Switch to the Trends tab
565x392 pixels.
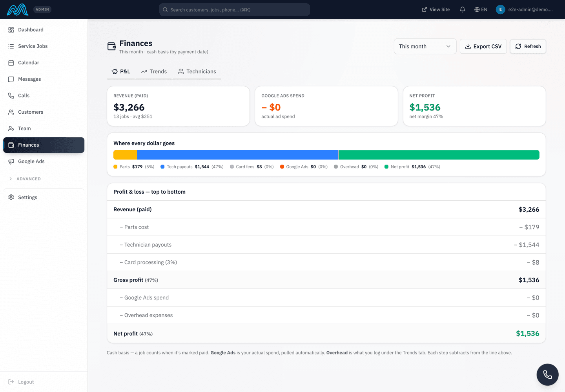click(x=154, y=71)
